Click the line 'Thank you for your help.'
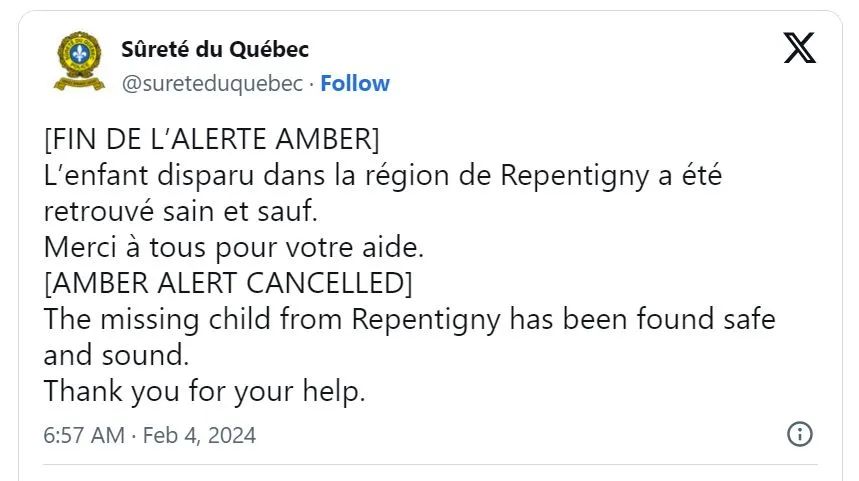The image size is (859, 481). [204, 391]
